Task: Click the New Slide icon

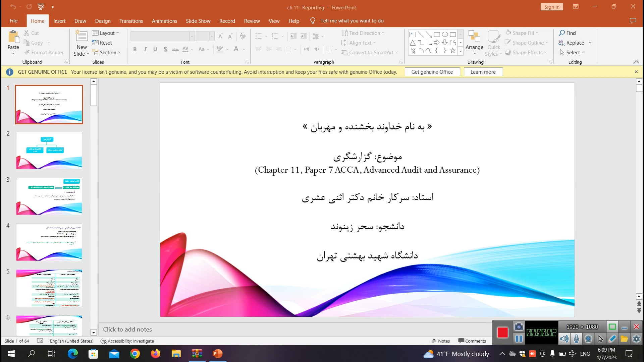Action: (x=82, y=36)
